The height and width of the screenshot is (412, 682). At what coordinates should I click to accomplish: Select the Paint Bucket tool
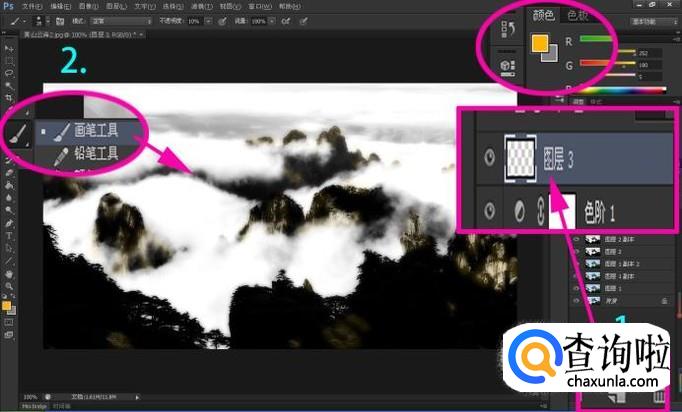click(9, 185)
